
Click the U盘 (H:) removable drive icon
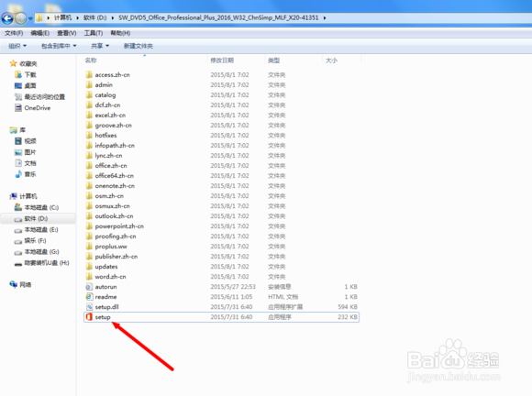18,263
